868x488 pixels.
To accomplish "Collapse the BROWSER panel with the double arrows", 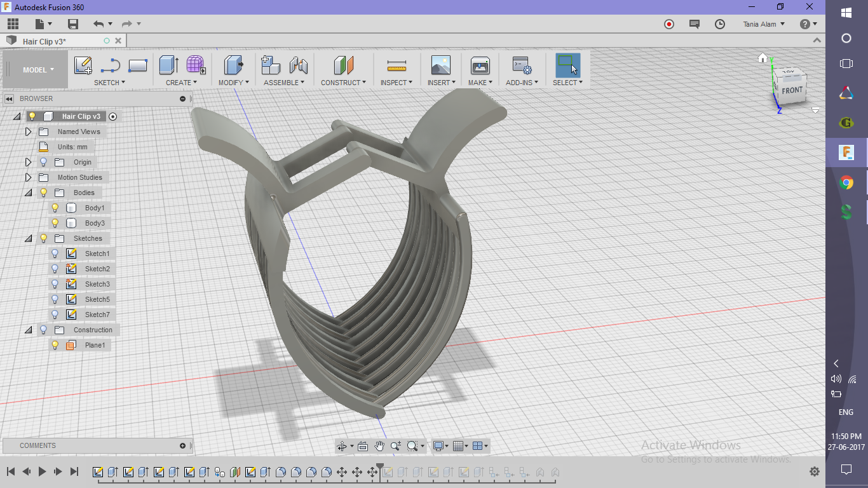I will [10, 98].
